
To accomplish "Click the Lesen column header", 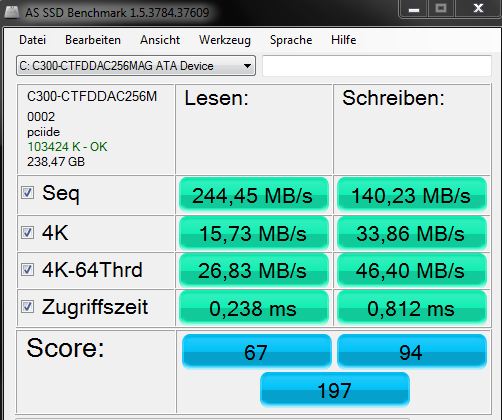I will [217, 98].
